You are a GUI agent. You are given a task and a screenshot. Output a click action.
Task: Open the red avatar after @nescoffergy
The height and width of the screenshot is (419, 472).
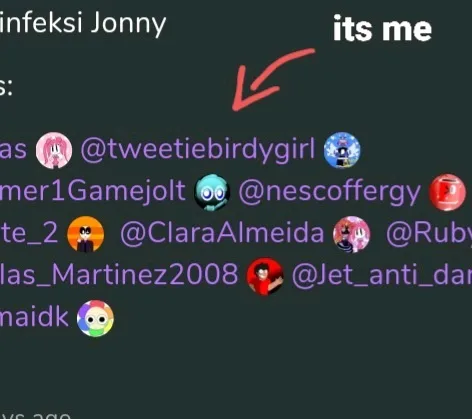pyautogui.click(x=447, y=192)
